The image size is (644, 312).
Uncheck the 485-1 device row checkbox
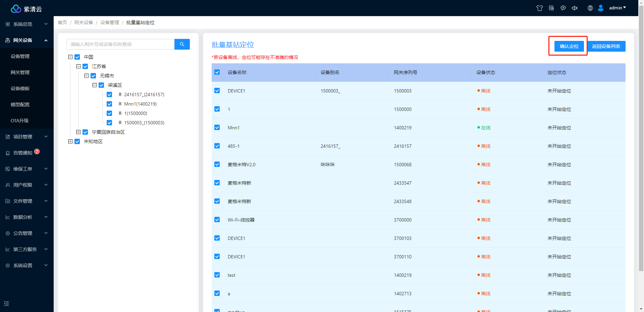point(217,146)
